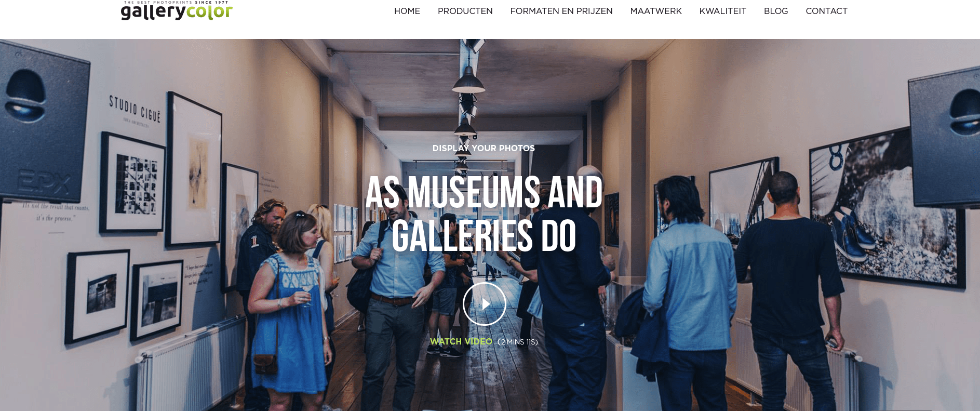Screen dimensions: 980x411
Task: Open the HOME menu item
Action: coord(407,11)
